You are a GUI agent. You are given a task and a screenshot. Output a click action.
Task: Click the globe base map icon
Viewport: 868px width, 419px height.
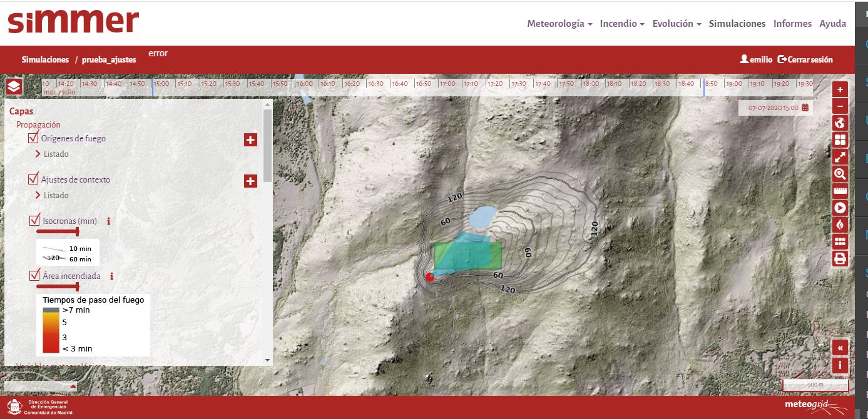pyautogui.click(x=840, y=123)
